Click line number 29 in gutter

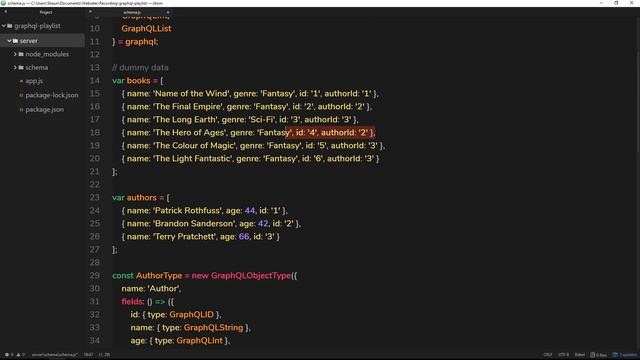point(95,276)
